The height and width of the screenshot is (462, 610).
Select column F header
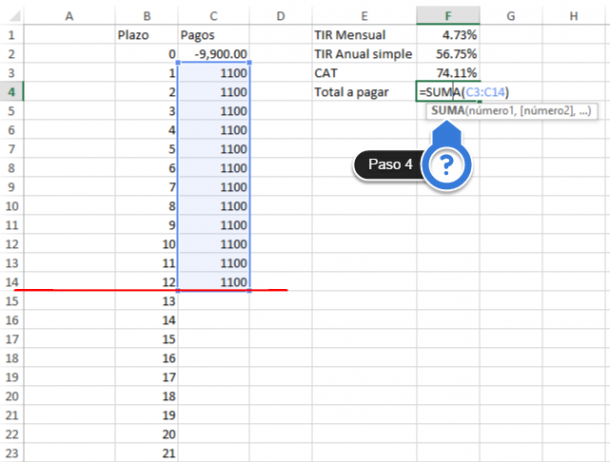[448, 15]
